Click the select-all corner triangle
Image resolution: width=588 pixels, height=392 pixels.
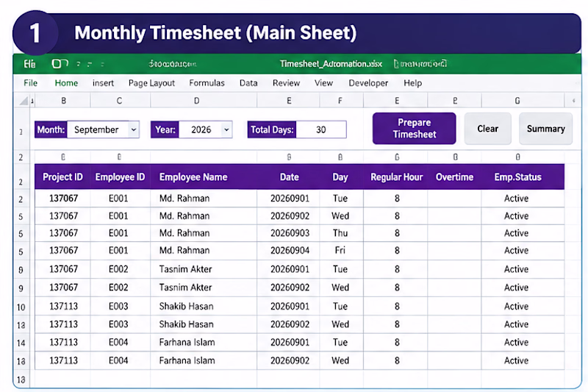point(24,101)
